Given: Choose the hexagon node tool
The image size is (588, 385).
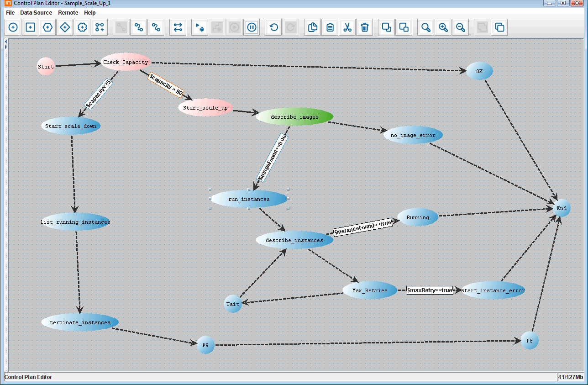Looking at the screenshot, I should (48, 27).
